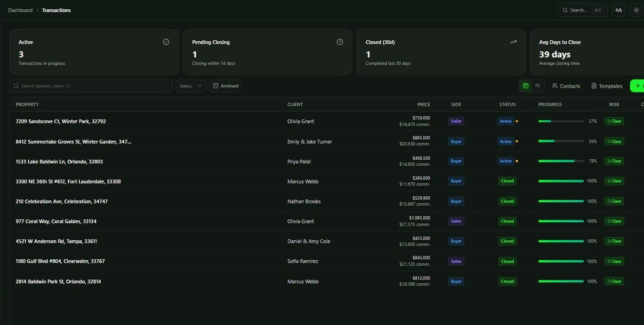
Task: Sort by the STATUS column header
Action: click(507, 105)
